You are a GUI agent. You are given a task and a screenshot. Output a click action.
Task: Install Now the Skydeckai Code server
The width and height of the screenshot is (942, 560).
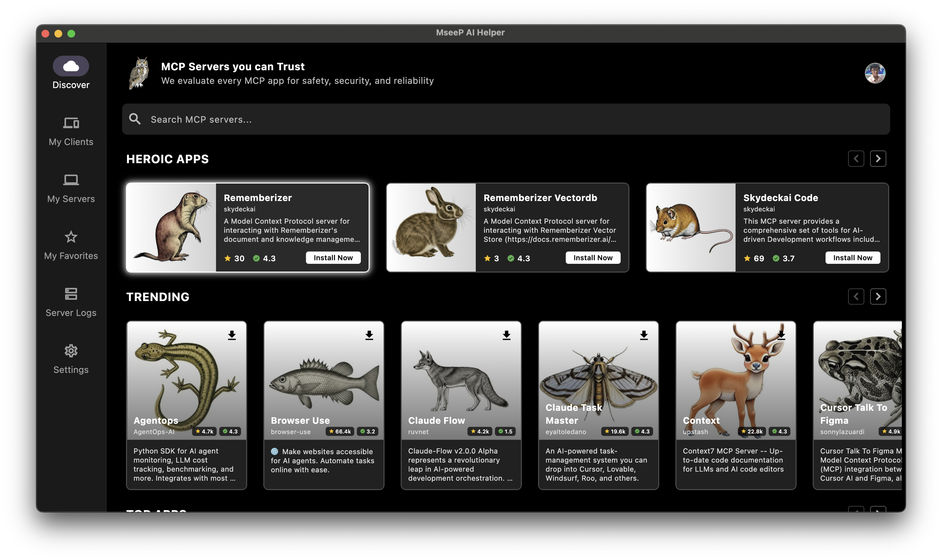(x=853, y=258)
